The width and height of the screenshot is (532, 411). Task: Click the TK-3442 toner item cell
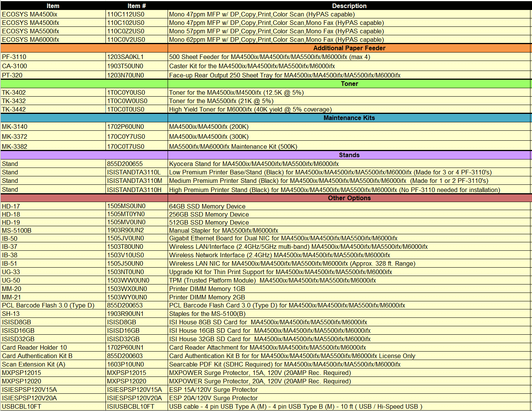pyautogui.click(x=14, y=109)
